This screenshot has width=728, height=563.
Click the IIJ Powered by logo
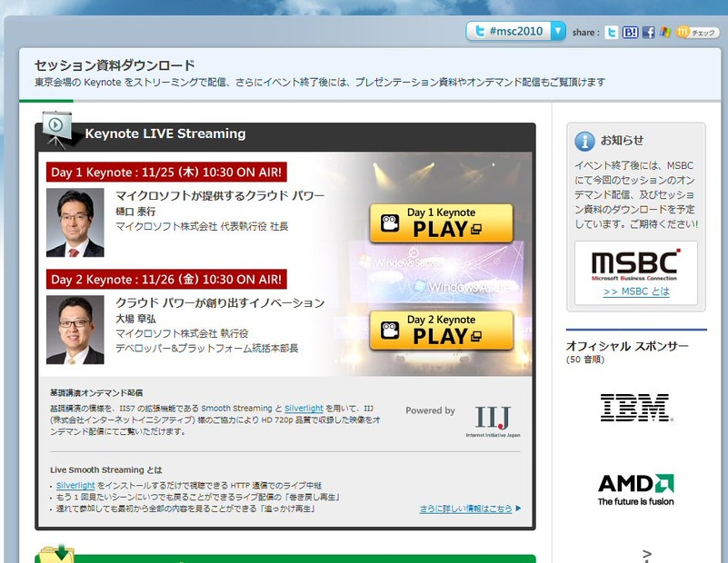pyautogui.click(x=493, y=421)
